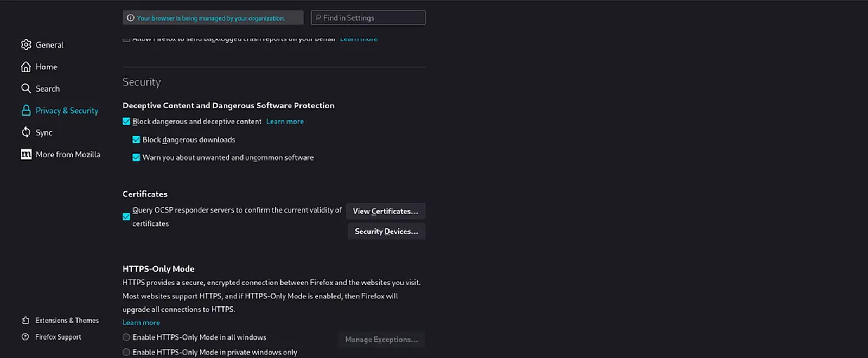Screen dimensions: 868x358
Task: Disable Query OCSP responder servers checkbox
Action: click(126, 216)
